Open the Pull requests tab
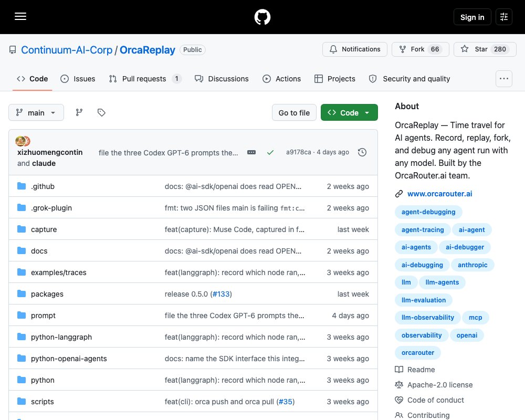 145,79
